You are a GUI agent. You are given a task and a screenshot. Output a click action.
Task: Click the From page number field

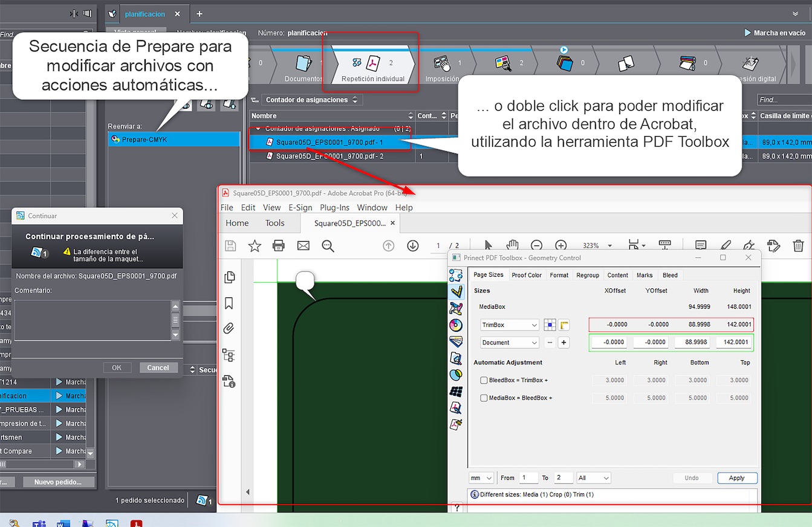click(528, 478)
